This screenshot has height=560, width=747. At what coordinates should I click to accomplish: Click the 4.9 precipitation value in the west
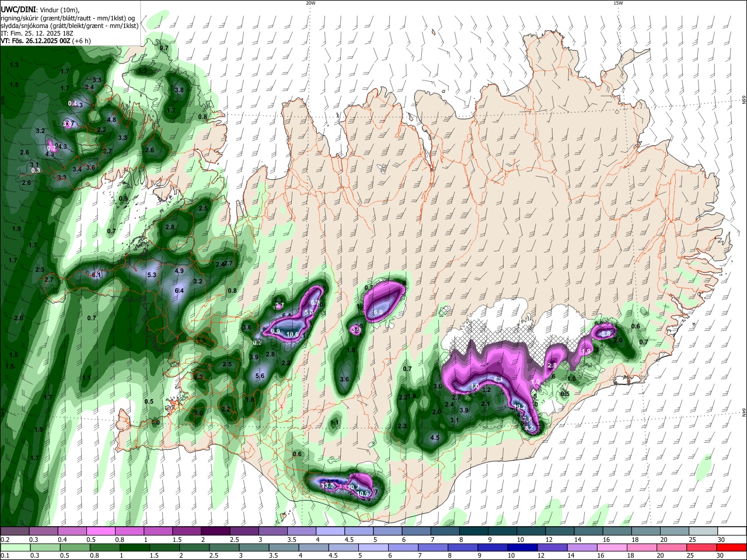point(179,271)
